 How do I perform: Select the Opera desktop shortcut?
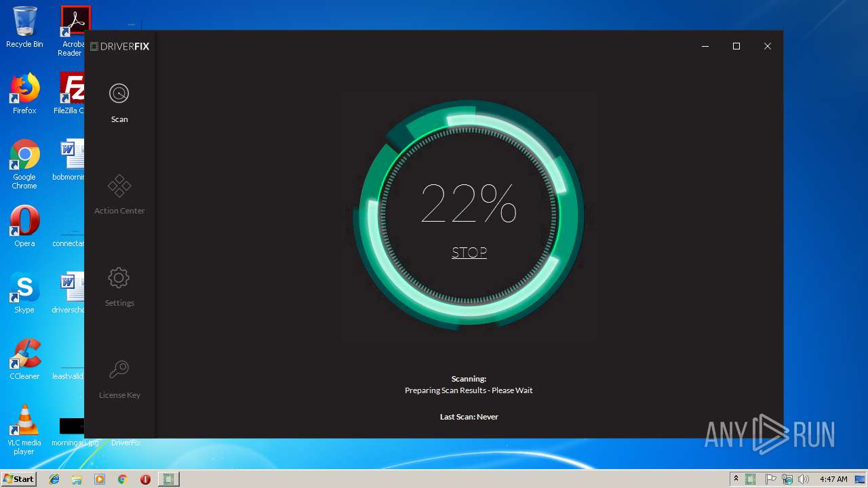point(24,226)
